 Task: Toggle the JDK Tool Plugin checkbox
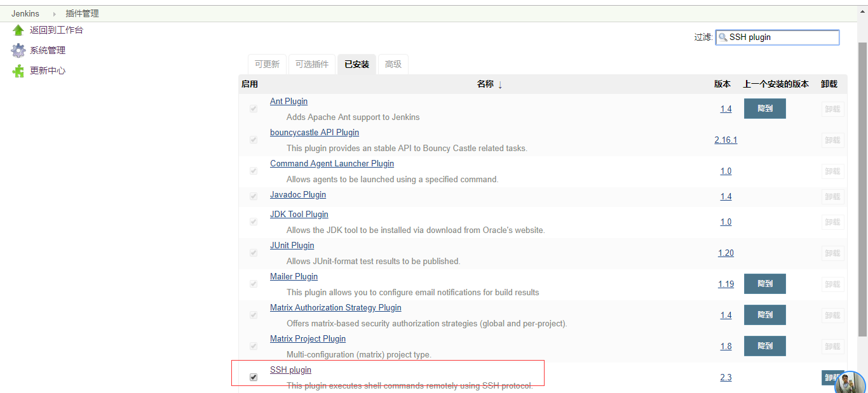click(x=254, y=222)
